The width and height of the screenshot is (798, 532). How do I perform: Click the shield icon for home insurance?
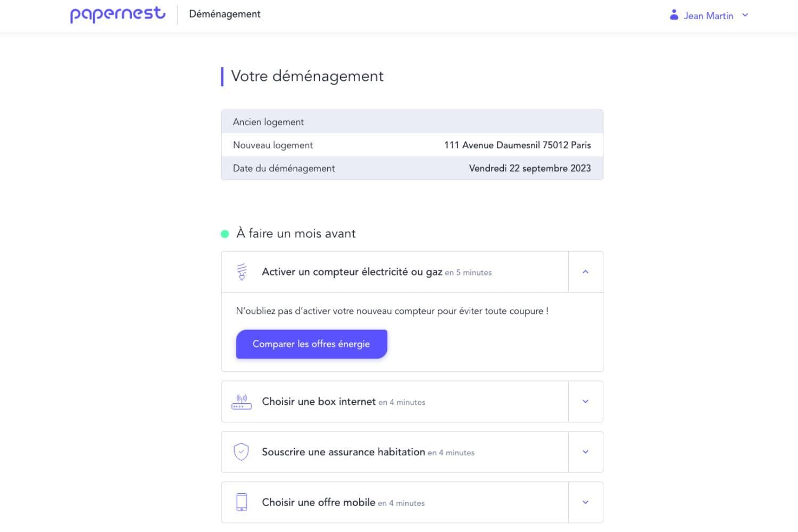click(x=242, y=452)
